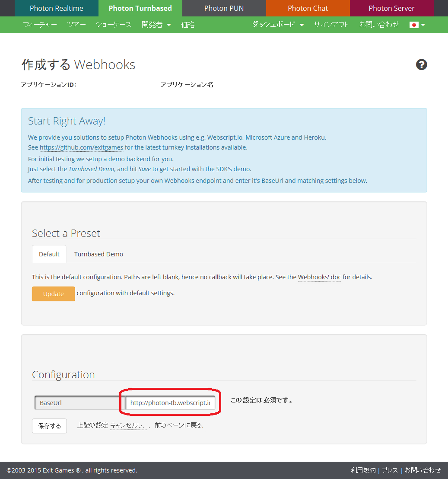Open the Webhooks' doc link

(x=319, y=277)
